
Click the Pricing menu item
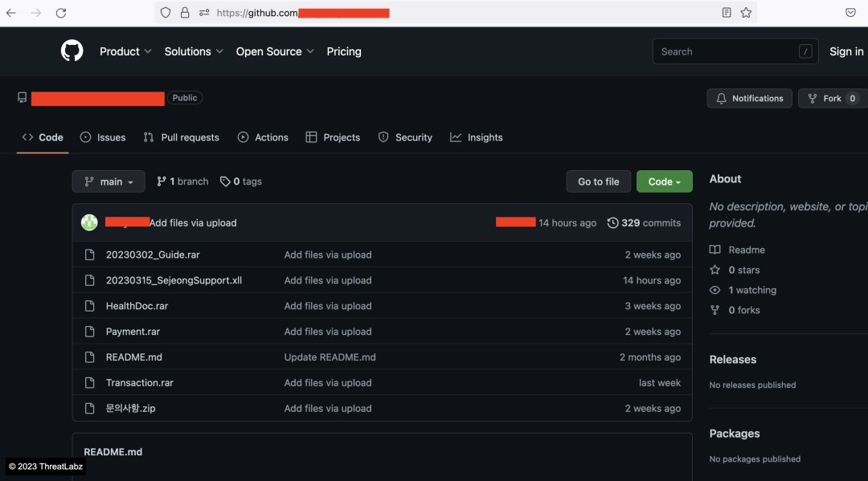click(344, 51)
